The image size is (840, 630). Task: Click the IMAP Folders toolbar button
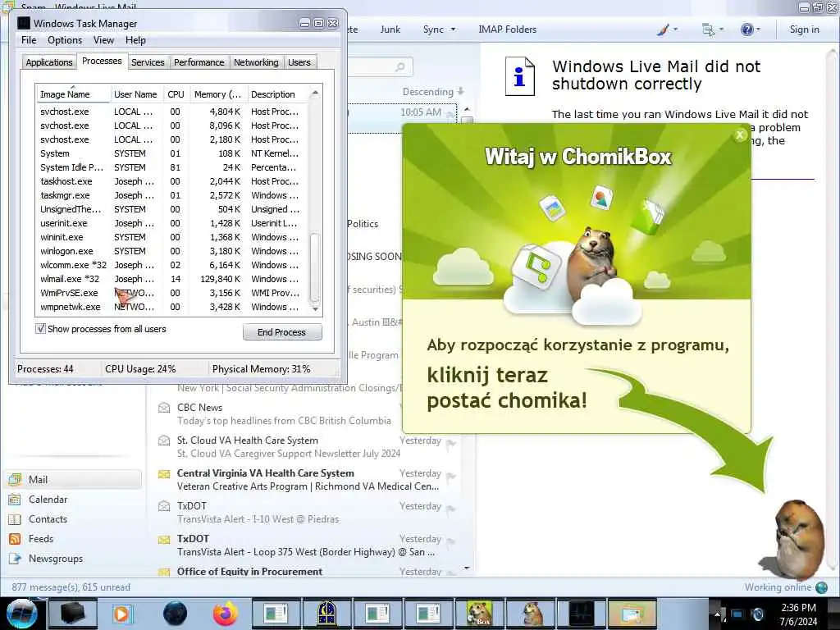507,30
